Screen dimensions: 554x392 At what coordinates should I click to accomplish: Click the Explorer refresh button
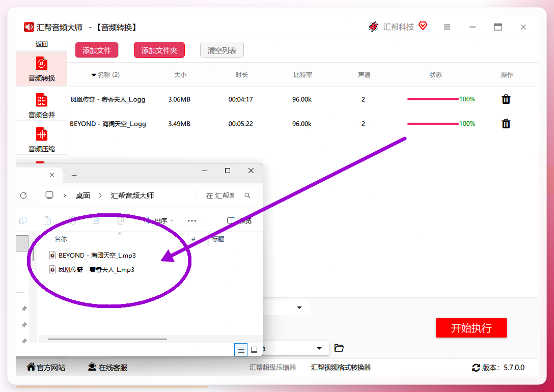click(x=23, y=195)
